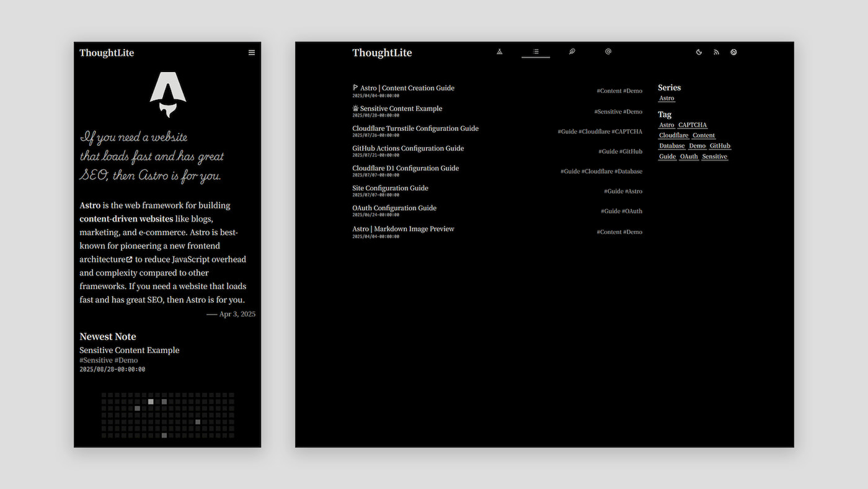Filter by the Astro series
The height and width of the screenshot is (489, 868).
[x=666, y=99]
